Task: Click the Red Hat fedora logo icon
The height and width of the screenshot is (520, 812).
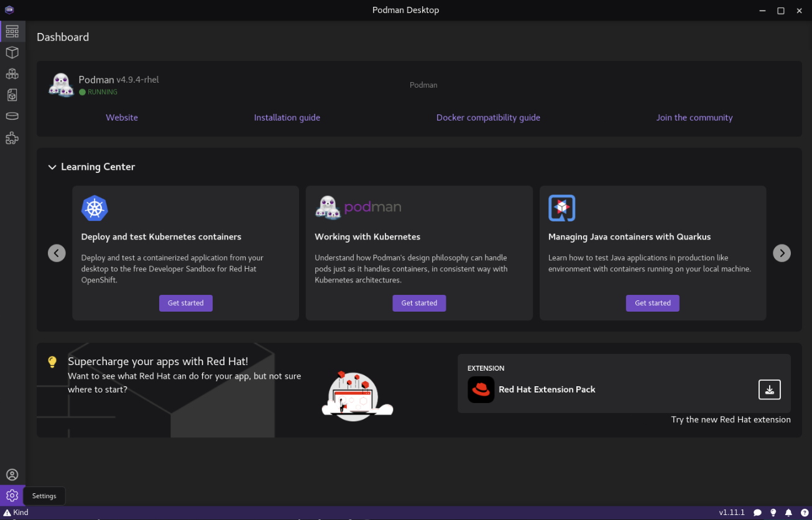Action: [481, 389]
